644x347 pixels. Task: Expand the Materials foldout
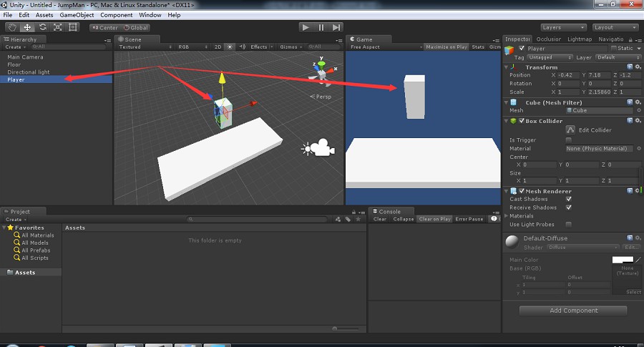(x=506, y=215)
